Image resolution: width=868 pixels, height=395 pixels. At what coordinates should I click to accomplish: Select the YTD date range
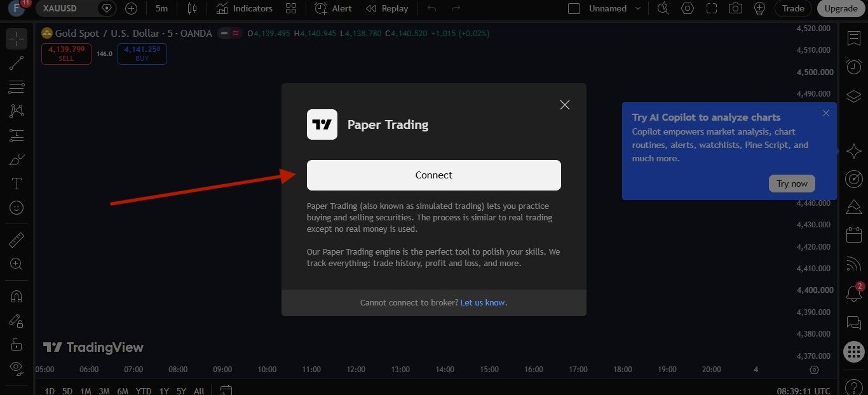[144, 391]
